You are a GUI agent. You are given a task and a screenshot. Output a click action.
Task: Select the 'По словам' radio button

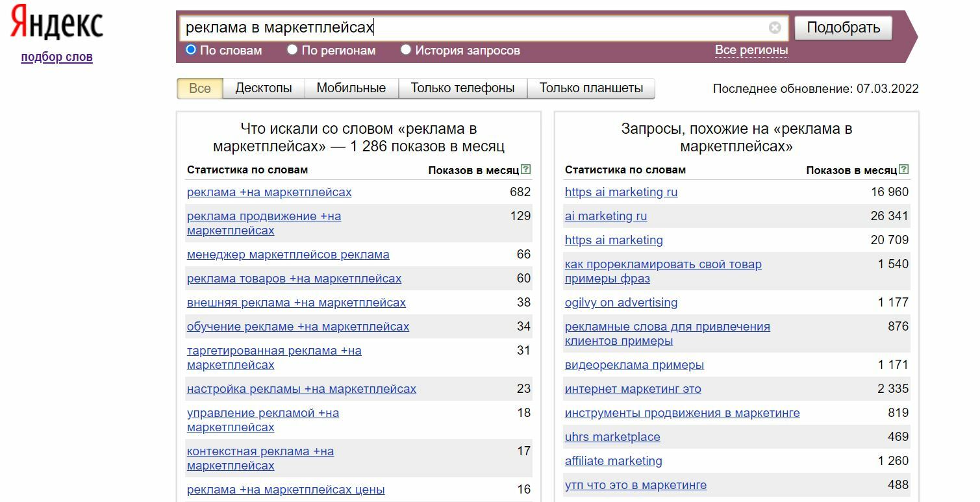pyautogui.click(x=191, y=49)
